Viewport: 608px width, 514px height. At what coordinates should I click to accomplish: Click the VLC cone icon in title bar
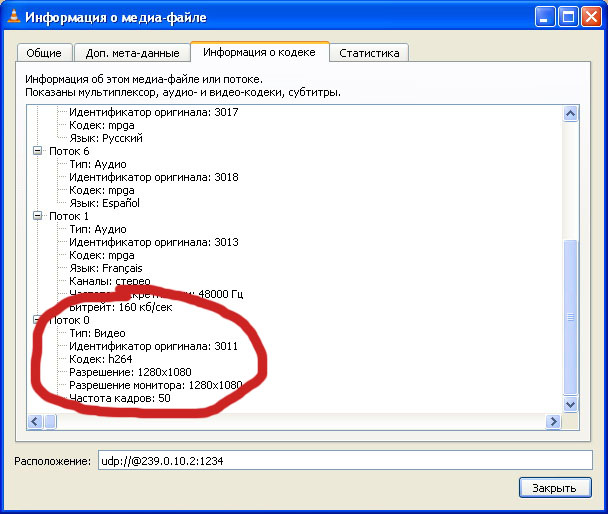14,17
